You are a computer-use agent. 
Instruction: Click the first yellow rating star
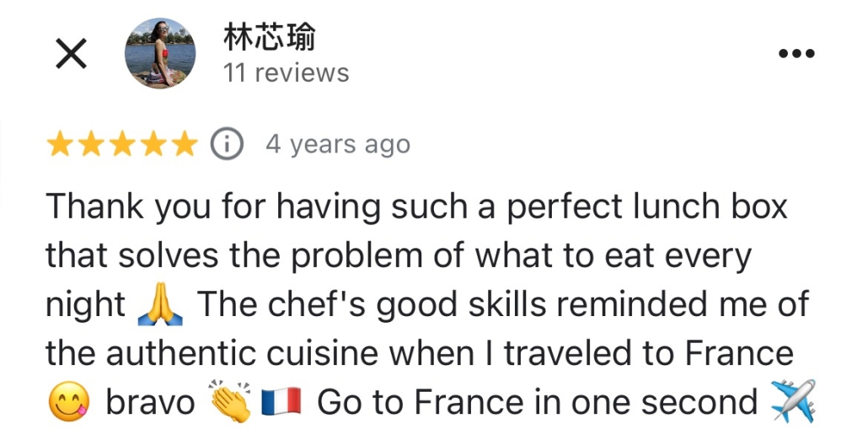coord(60,145)
